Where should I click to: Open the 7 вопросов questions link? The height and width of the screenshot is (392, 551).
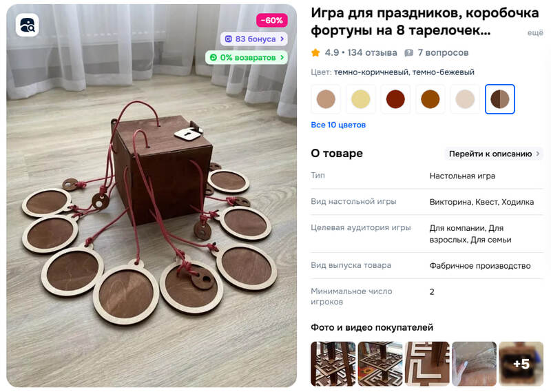coord(443,53)
